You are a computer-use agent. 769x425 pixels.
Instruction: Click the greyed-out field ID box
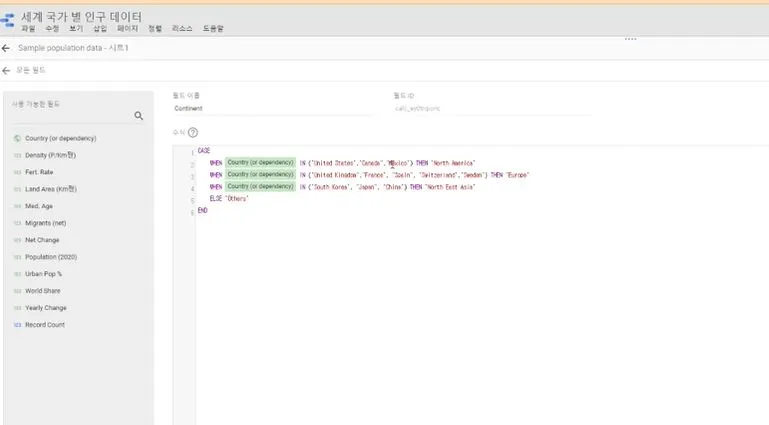click(x=492, y=108)
